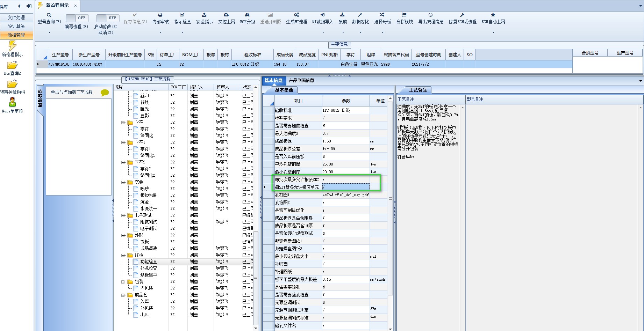The height and width of the screenshot is (331, 644).
Task: Click the 最大翘曲度% parameter value field
Action: point(345,133)
